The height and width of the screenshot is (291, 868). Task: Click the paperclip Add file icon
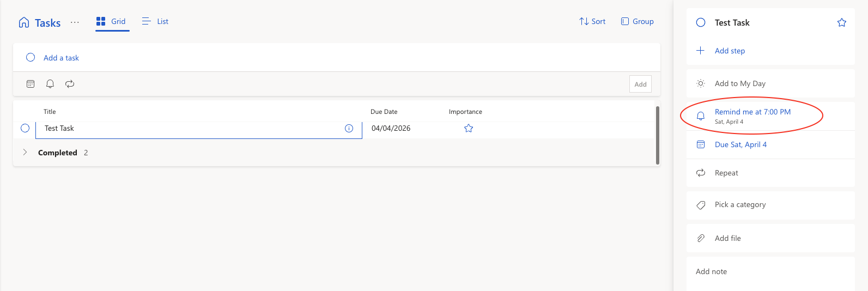pos(701,238)
